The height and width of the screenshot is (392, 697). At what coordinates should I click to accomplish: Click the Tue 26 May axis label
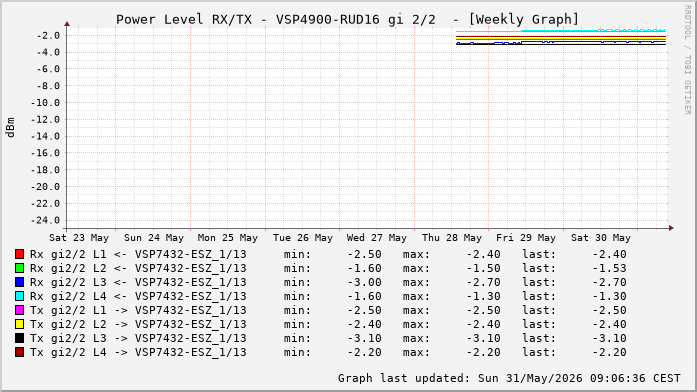(x=303, y=238)
